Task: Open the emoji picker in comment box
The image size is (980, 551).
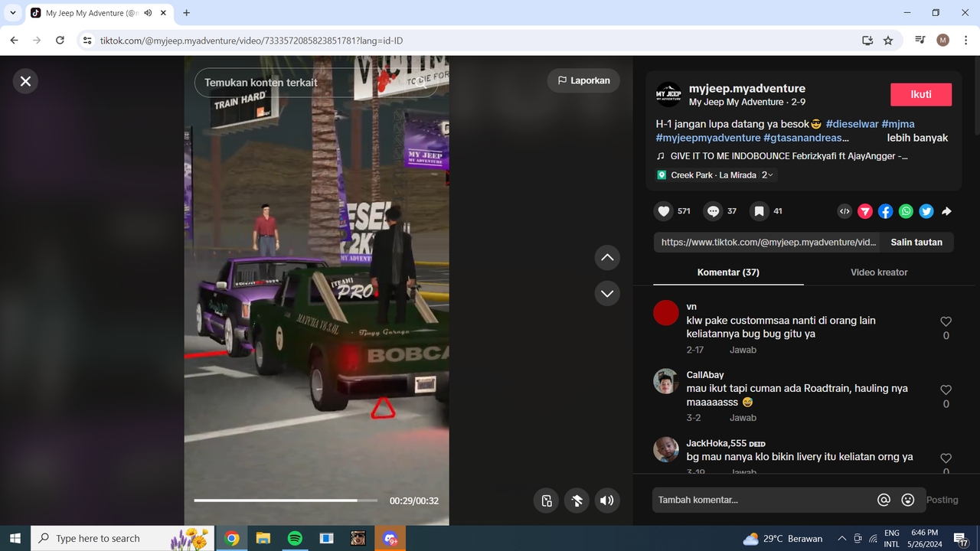Action: pos(908,500)
